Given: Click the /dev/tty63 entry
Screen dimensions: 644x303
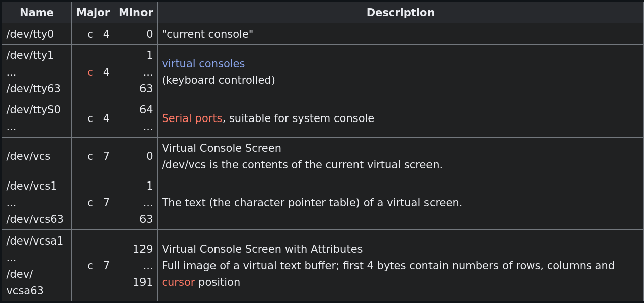Looking at the screenshot, I should 33,89.
